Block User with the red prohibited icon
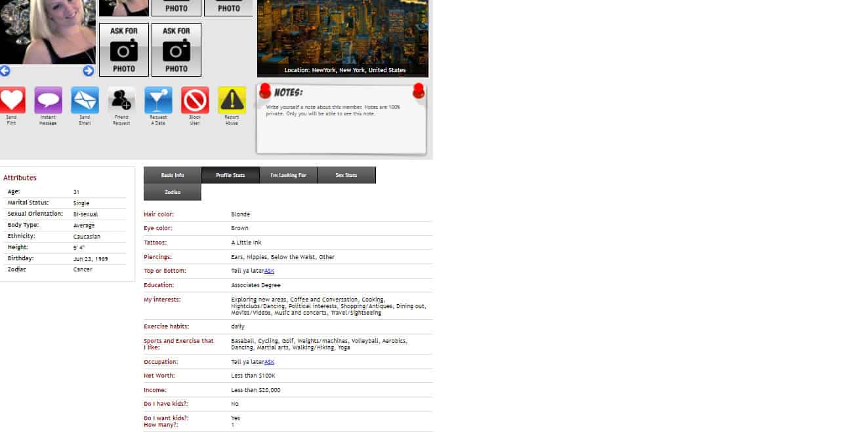Image resolution: width=868 pixels, height=432 pixels. (x=195, y=100)
